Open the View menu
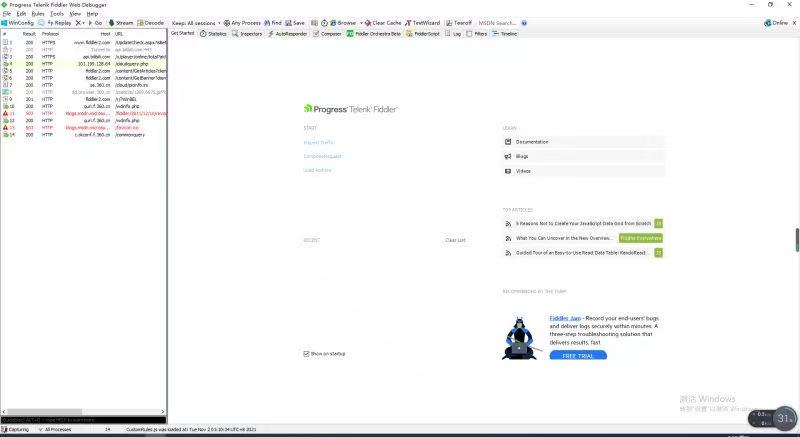This screenshot has height=437, width=800. pos(75,14)
